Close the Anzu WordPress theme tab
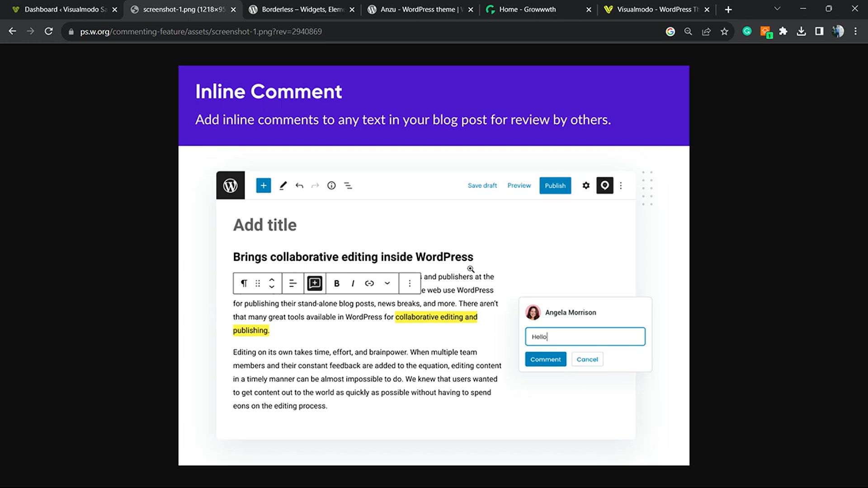This screenshot has width=868, height=488. (471, 9)
